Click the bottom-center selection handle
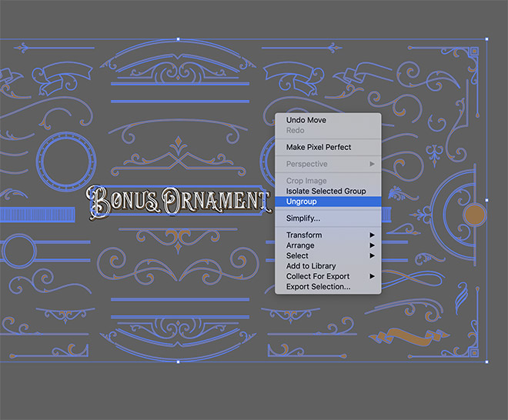Viewport: 508px width, 420px height. point(179,362)
